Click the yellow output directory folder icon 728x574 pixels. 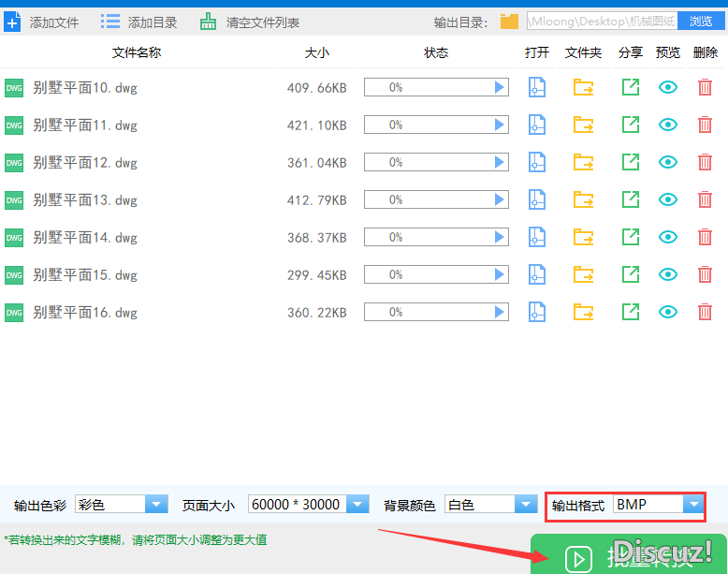click(509, 22)
